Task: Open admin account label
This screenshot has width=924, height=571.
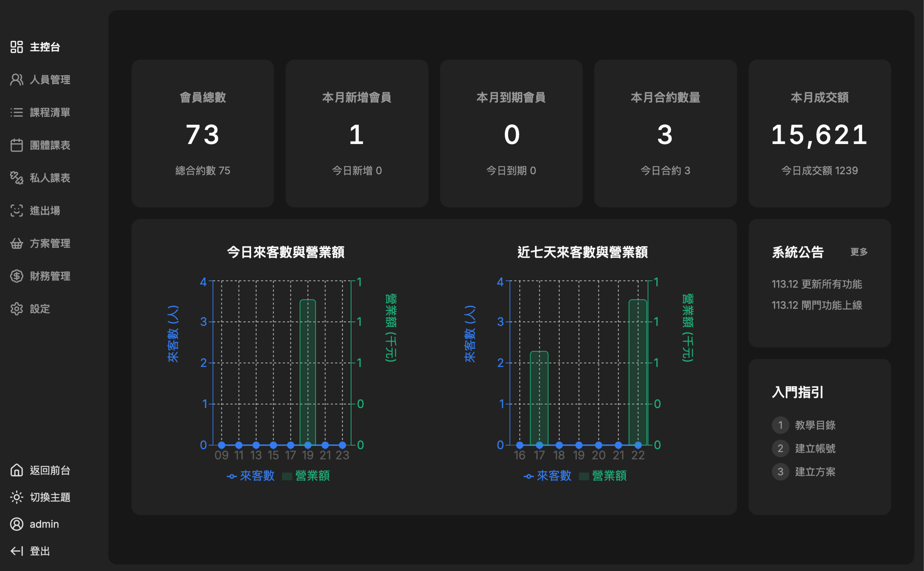Action: click(x=44, y=524)
